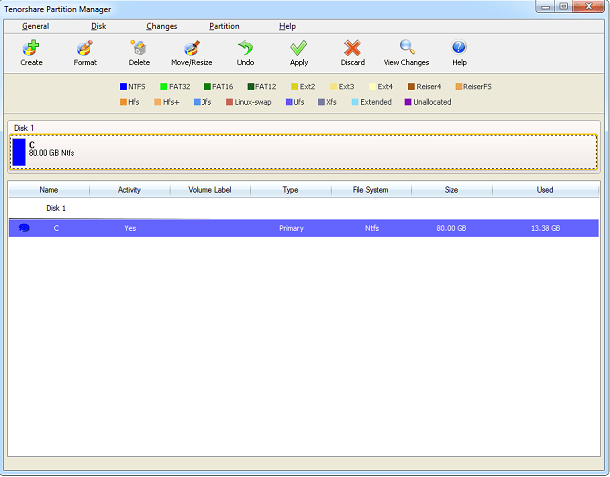Click '80.00 GB Ntfs' text in disk map

pos(51,153)
